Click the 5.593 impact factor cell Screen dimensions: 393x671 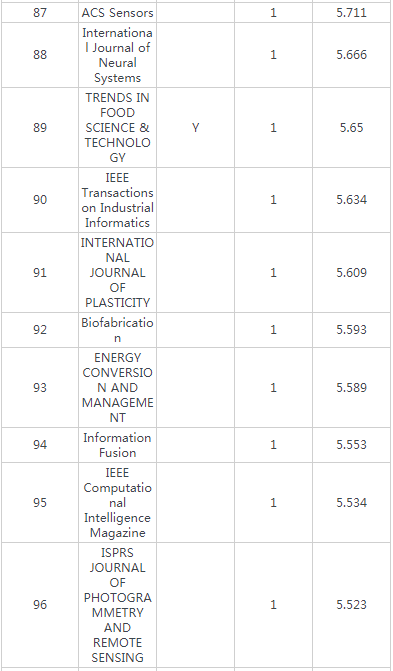point(351,330)
